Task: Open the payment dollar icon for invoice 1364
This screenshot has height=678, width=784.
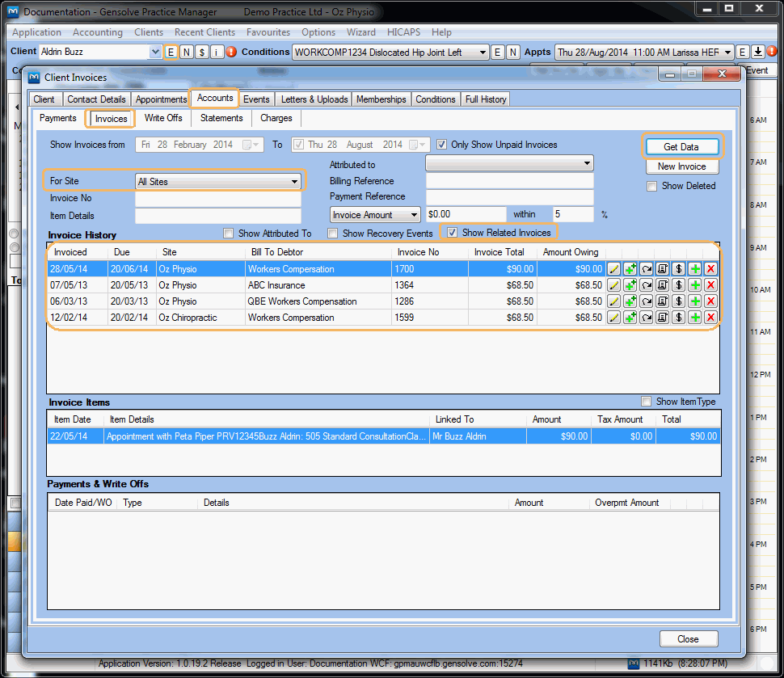Action: pyautogui.click(x=678, y=284)
